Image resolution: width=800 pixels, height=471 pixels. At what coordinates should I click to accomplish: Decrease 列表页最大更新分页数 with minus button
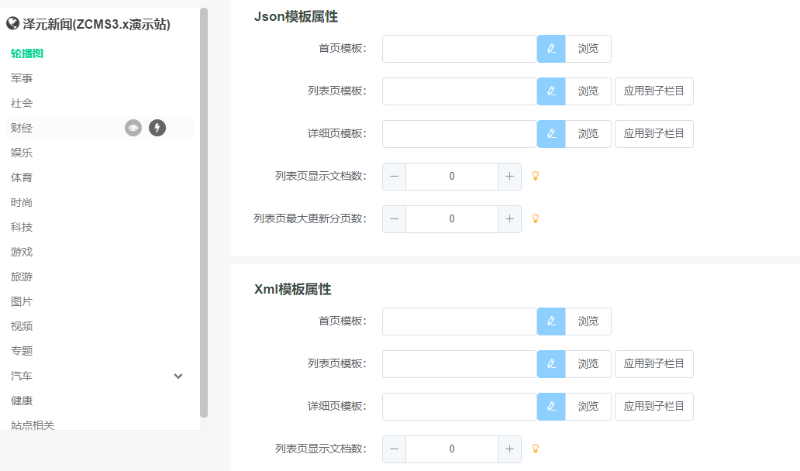point(394,218)
